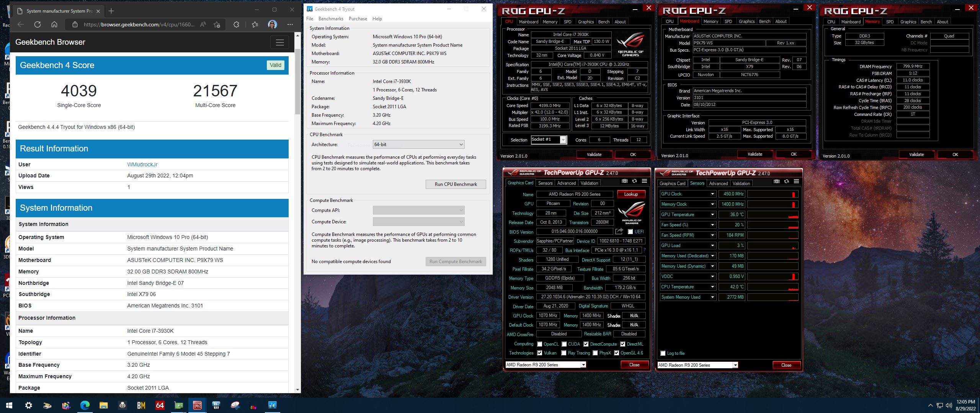Open Geekbench Browser hamburger navigation menu
The height and width of the screenshot is (413, 980).
[280, 42]
